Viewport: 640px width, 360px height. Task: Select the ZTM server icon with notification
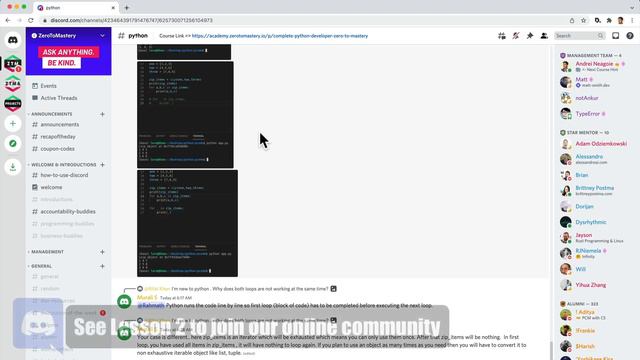(x=13, y=64)
